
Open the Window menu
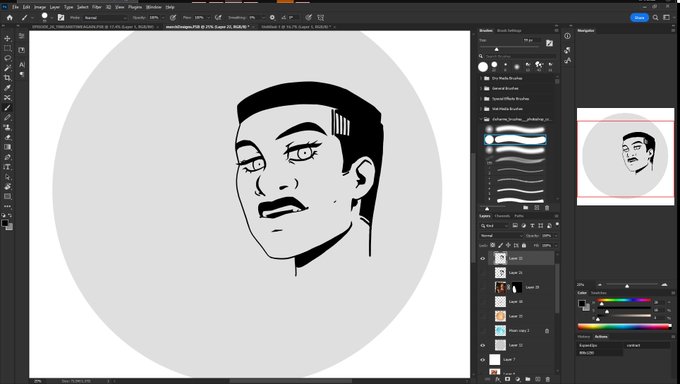point(154,7)
